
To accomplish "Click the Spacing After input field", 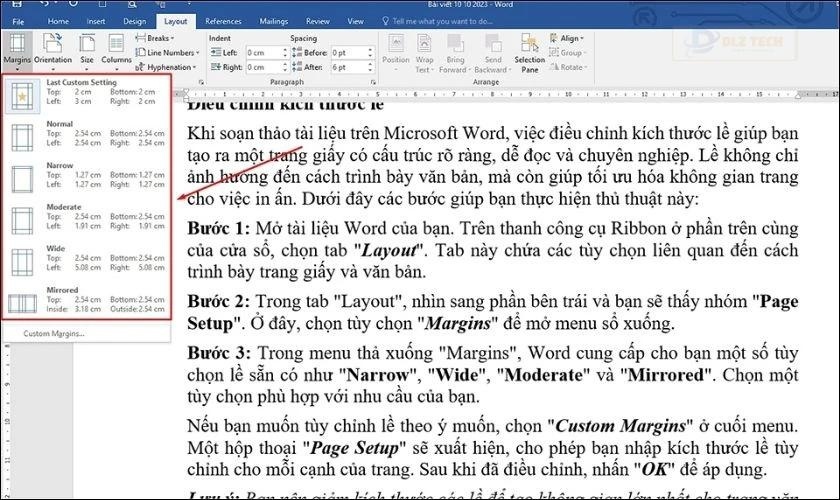I will coord(348,67).
